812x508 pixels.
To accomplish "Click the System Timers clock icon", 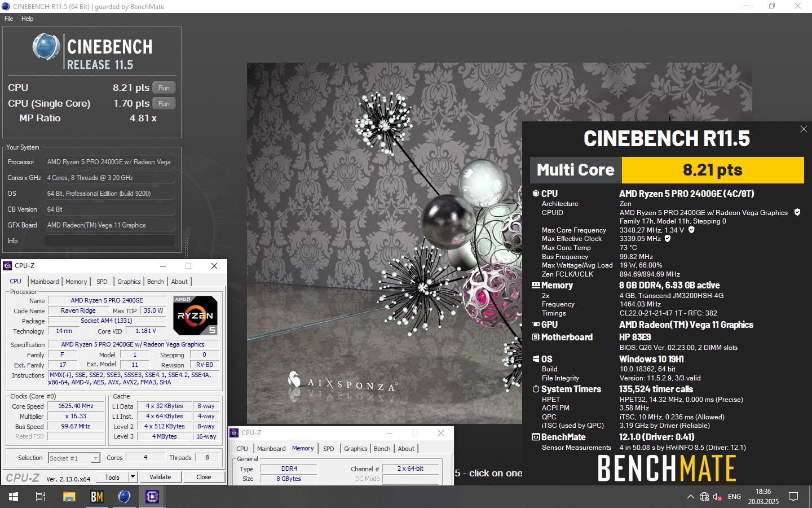I will tap(536, 389).
